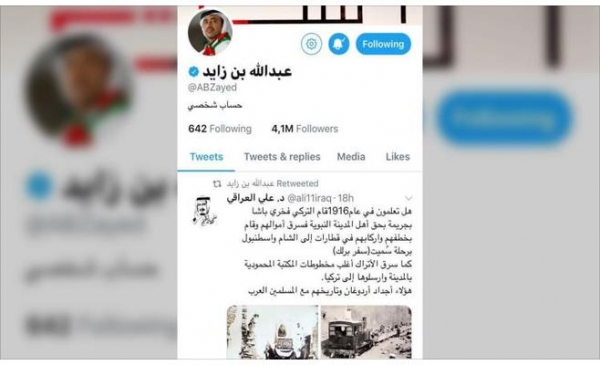Screen dimensions: 600x365
Task: Click the blue verified badge icon
Action: [194, 72]
